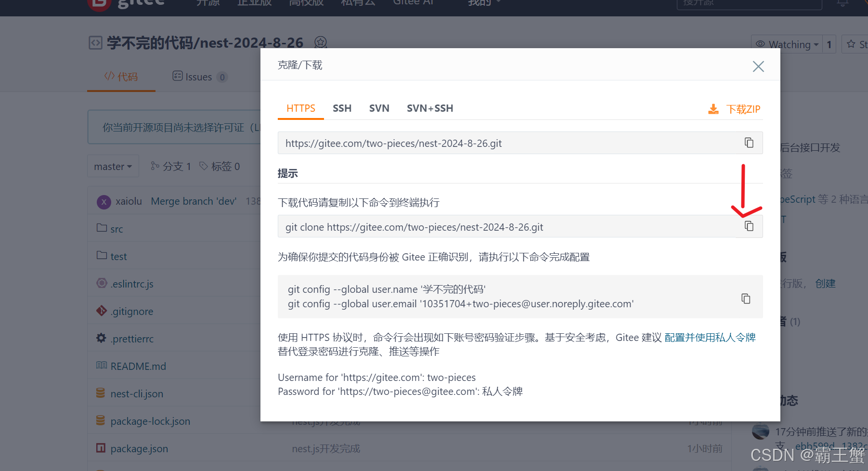
Task: Open the 配置并使用私人令牌 link
Action: [x=710, y=338]
